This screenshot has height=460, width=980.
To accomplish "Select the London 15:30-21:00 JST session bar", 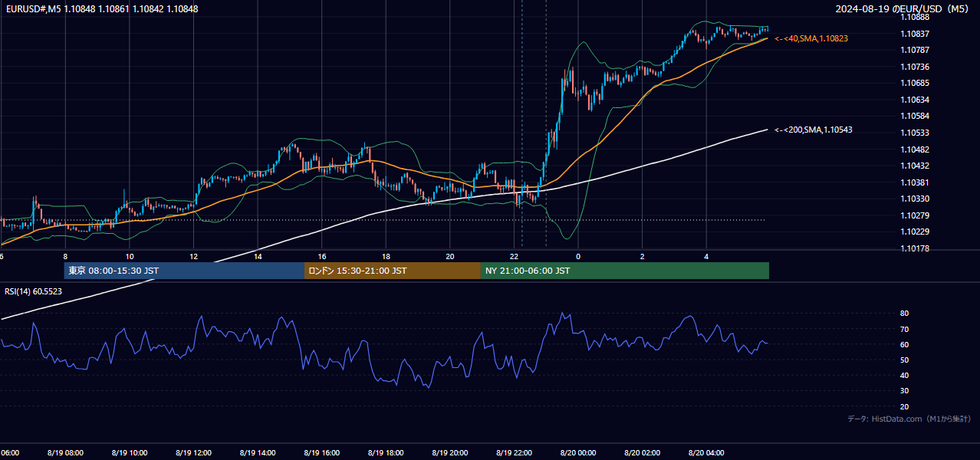I will point(393,271).
